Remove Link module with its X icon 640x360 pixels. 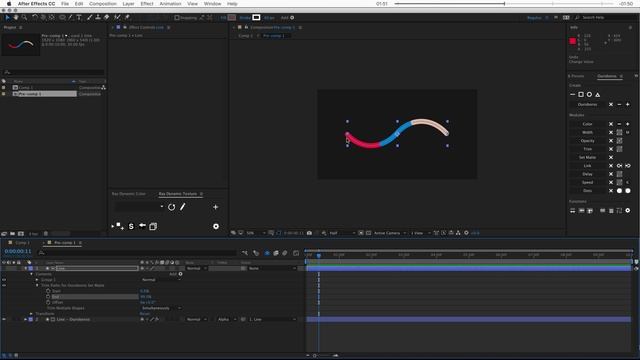611,166
